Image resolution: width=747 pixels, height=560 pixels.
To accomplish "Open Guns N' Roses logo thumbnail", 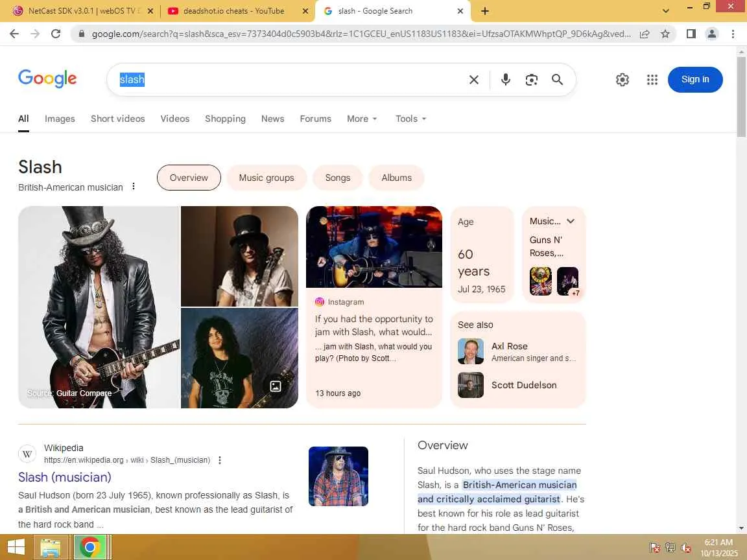I will (x=541, y=281).
